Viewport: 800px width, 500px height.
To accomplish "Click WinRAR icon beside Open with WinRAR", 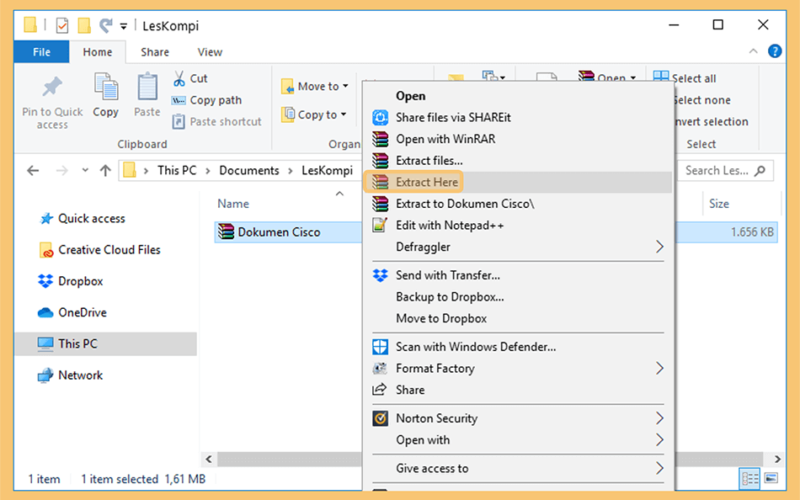I will tap(380, 139).
